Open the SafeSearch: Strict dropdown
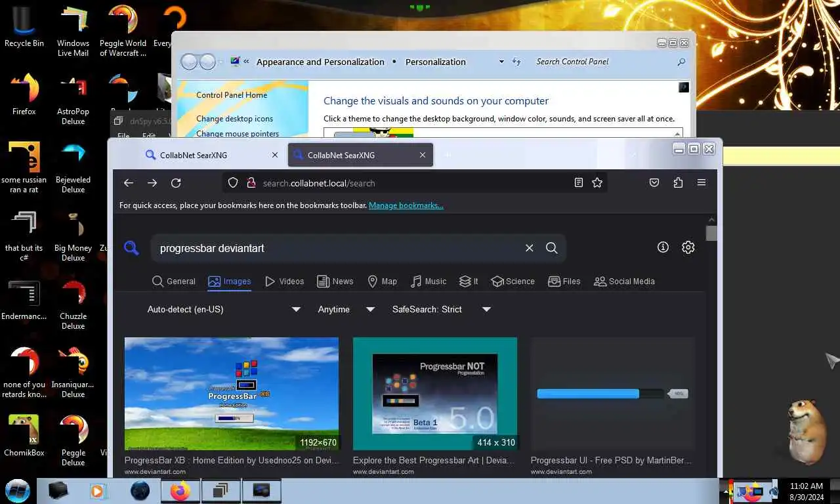This screenshot has width=840, height=504. tap(441, 309)
